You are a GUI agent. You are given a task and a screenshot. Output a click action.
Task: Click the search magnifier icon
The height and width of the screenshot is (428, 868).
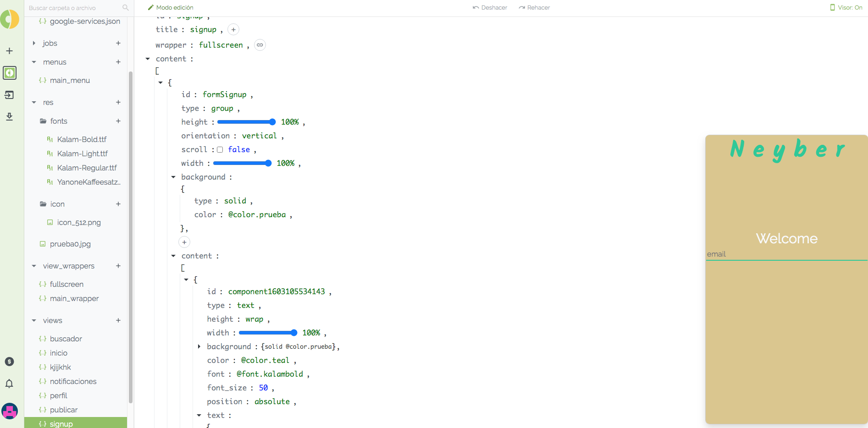[x=126, y=8]
